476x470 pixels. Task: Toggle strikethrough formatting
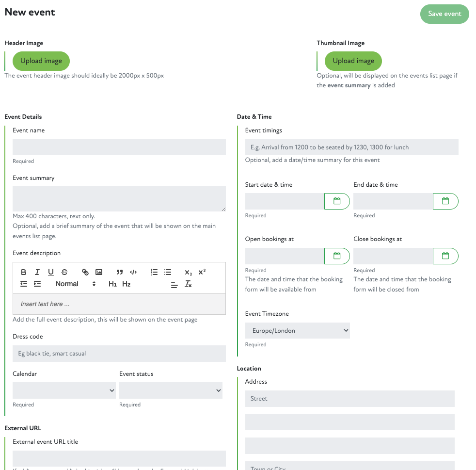coord(64,272)
